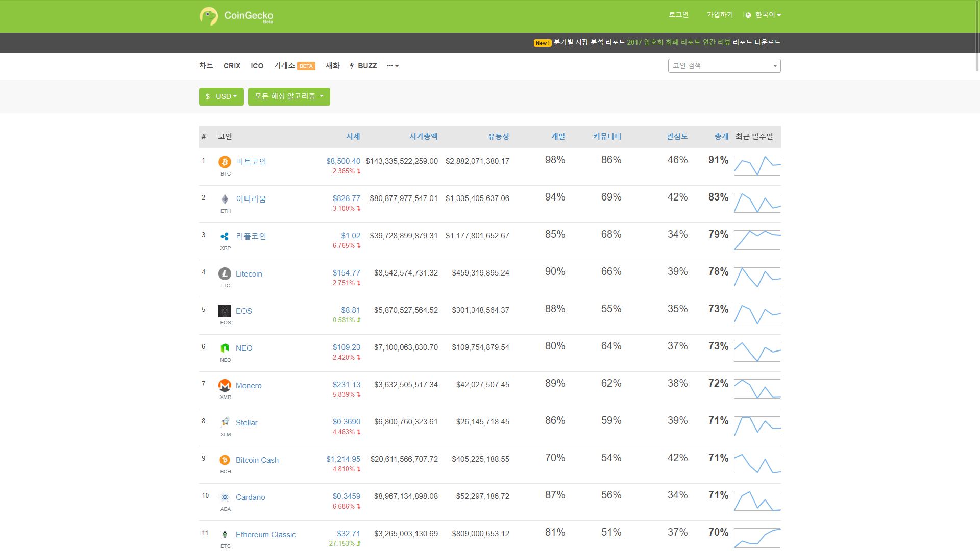Click the Ripple XRP coin icon
This screenshot has height=551, width=980.
pos(225,236)
